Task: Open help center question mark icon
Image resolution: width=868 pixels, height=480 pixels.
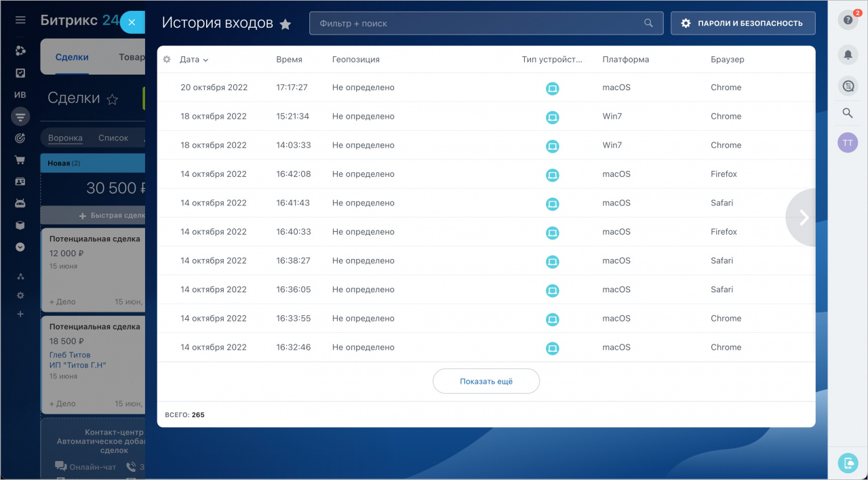Action: click(848, 20)
